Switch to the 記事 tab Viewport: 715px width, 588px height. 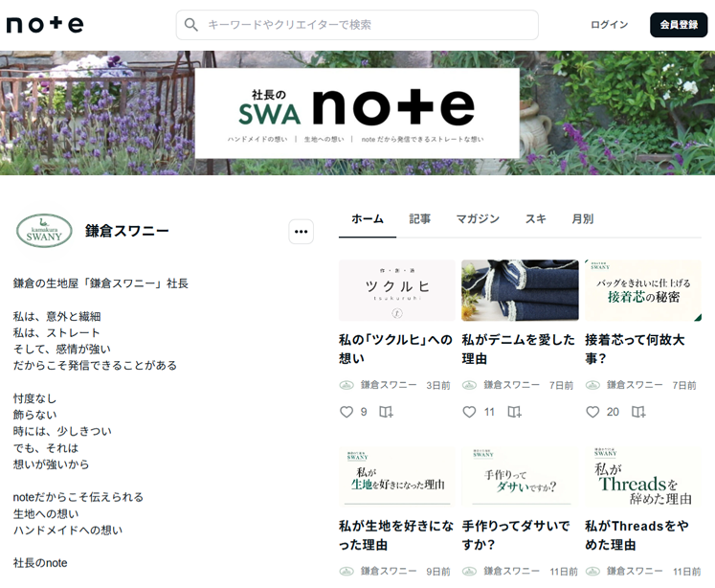click(x=419, y=219)
